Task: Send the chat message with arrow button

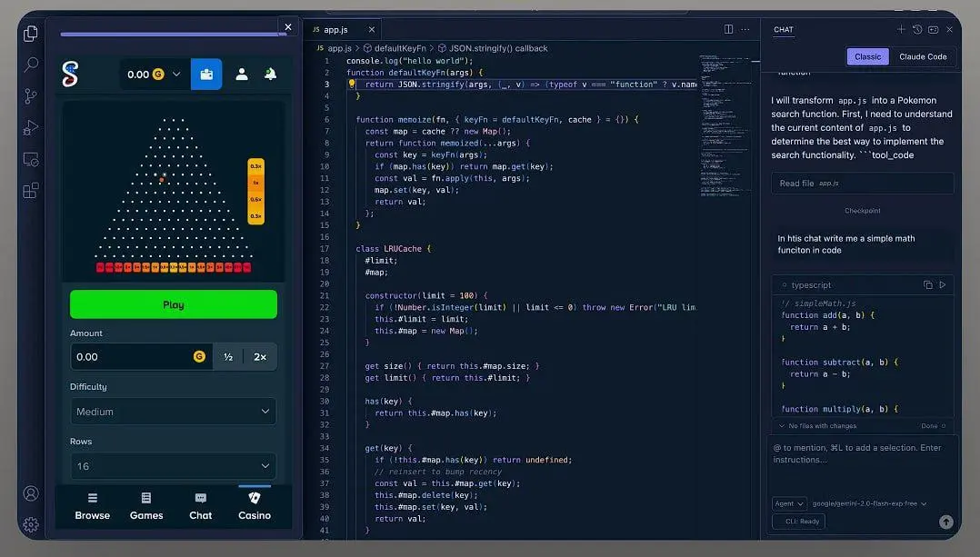Action: coord(945,522)
